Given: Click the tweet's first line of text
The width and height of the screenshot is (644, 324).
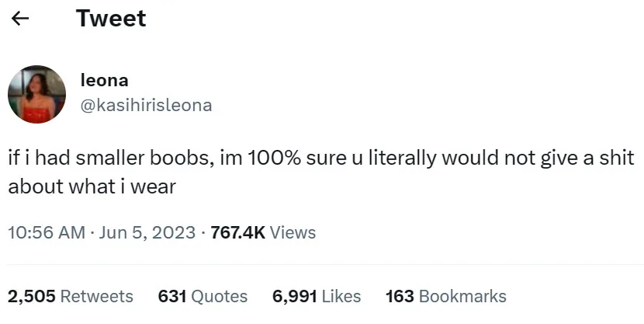Looking at the screenshot, I should pos(321,158).
